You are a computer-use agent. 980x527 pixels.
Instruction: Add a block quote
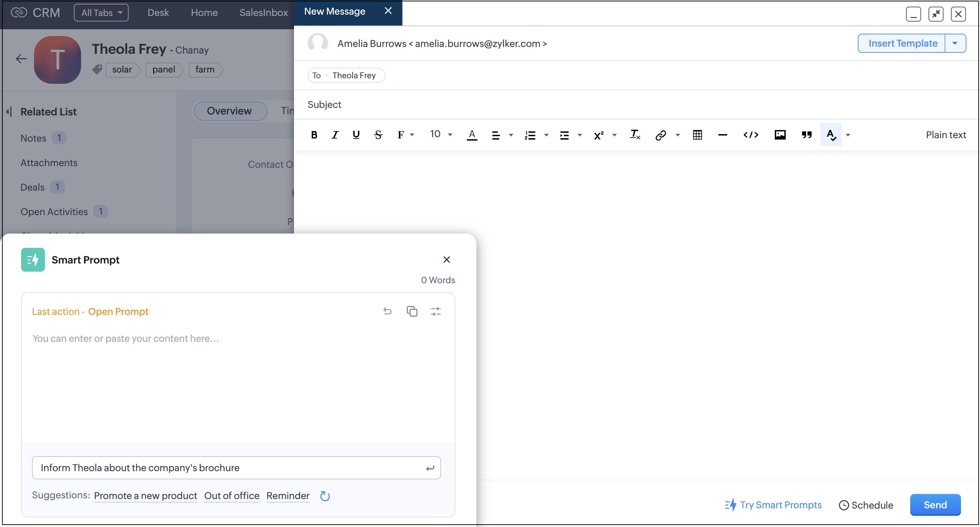click(806, 135)
